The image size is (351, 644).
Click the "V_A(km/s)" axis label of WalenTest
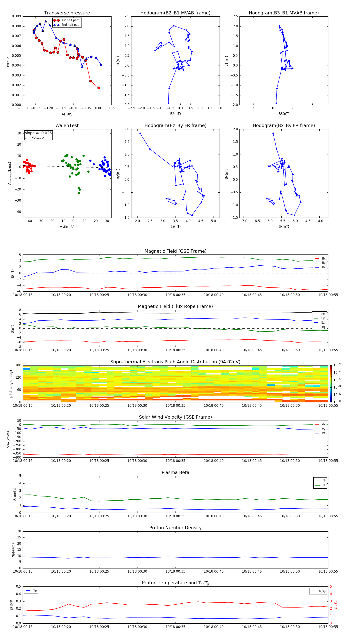67,227
